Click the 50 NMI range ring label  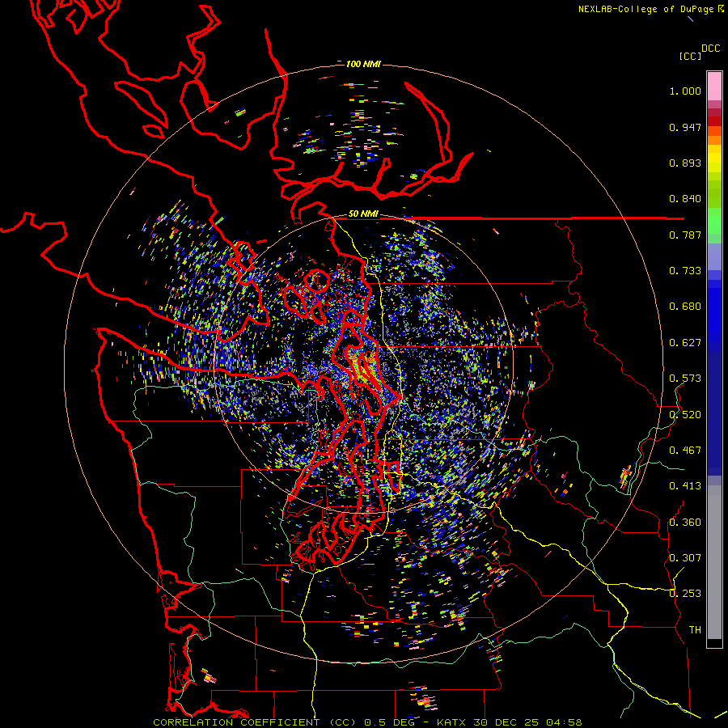[x=363, y=214]
